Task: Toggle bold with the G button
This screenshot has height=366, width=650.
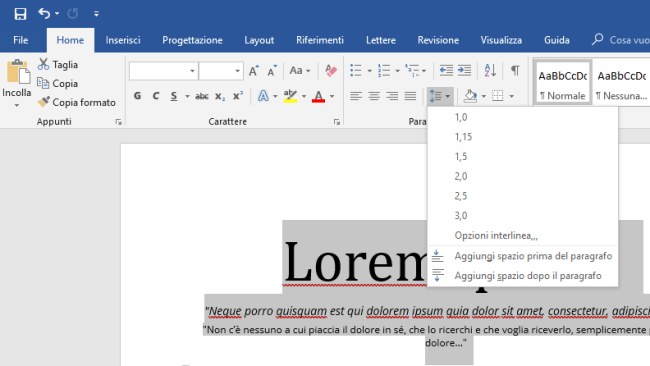Action: (x=137, y=96)
